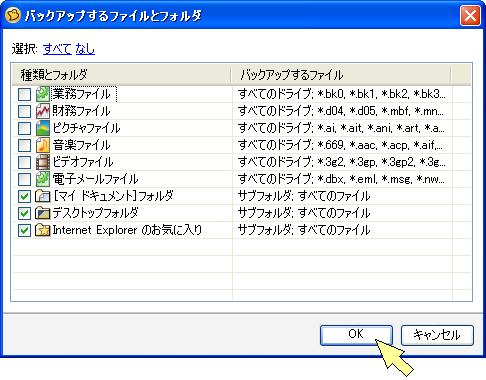Click the キャンセル button

[x=437, y=335]
